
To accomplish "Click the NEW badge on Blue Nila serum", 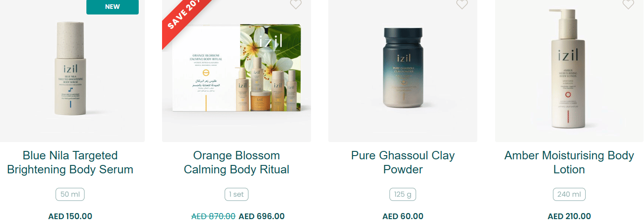I will (x=113, y=7).
